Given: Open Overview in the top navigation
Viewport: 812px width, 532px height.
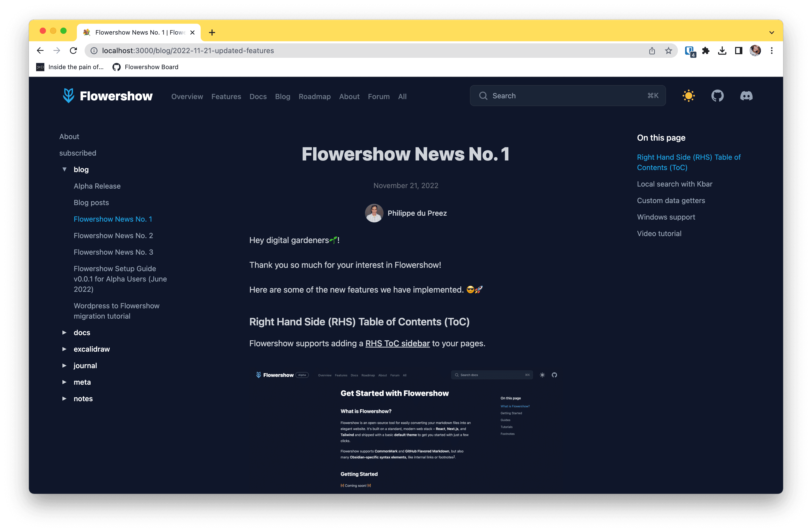Looking at the screenshot, I should 187,96.
